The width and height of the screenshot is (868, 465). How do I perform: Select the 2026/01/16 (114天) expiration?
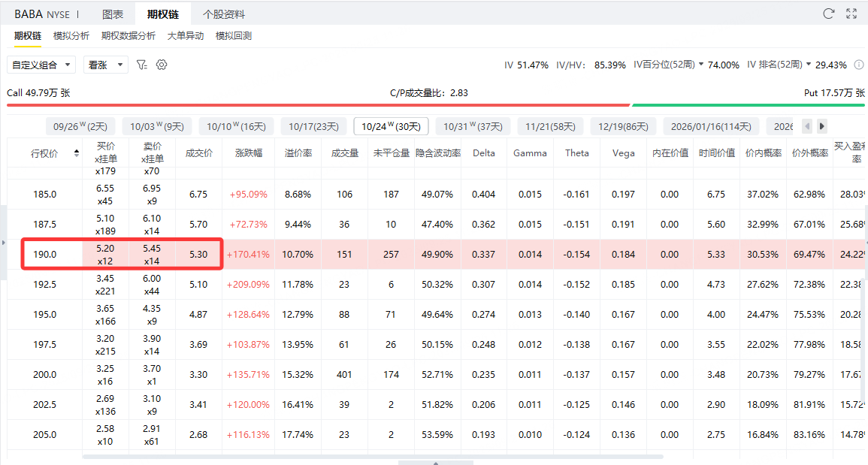coord(710,126)
